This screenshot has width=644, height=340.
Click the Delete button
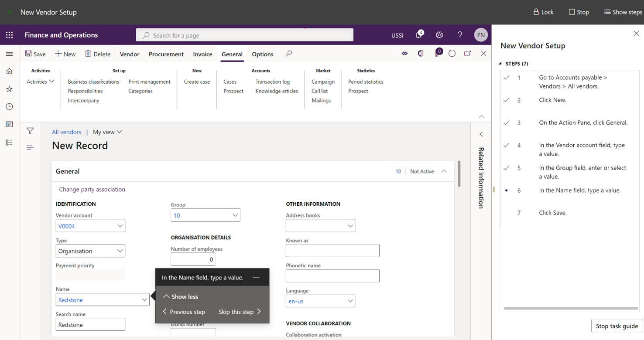point(98,54)
